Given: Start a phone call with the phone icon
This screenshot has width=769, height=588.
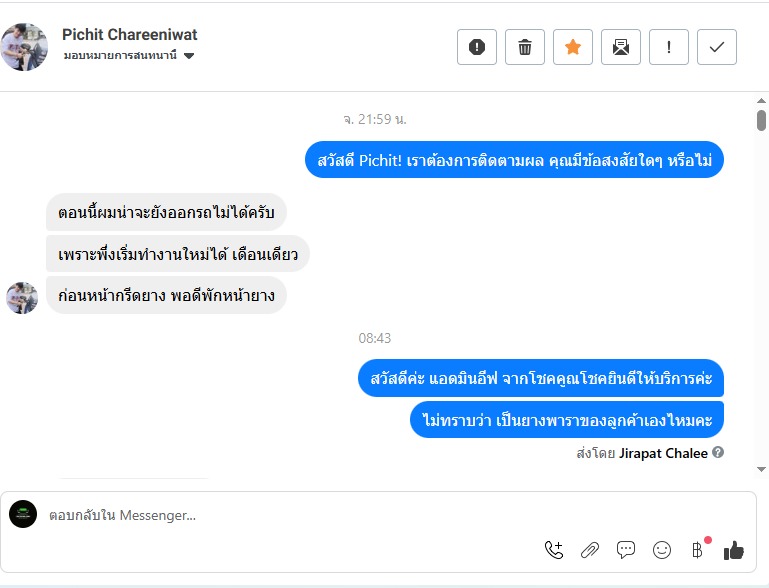Looking at the screenshot, I should [553, 549].
